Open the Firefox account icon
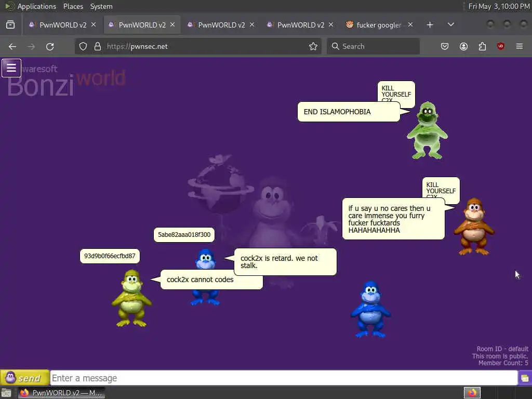Screen dimensions: 532x399 463,46
